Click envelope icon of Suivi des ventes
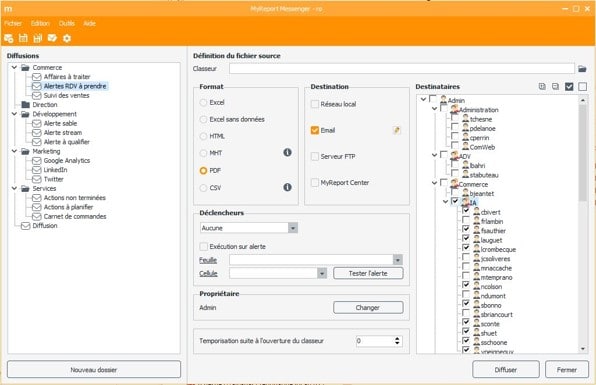Image resolution: width=596 pixels, height=385 pixels. (36, 95)
